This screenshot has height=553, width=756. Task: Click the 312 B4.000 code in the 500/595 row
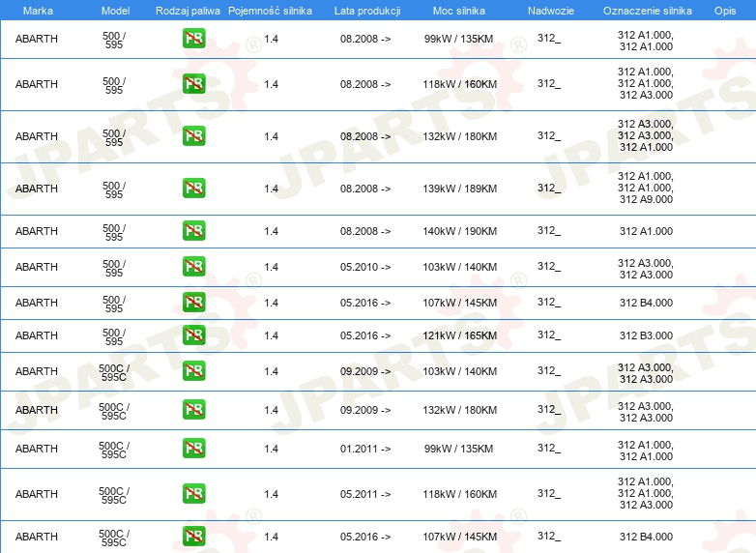(x=646, y=303)
